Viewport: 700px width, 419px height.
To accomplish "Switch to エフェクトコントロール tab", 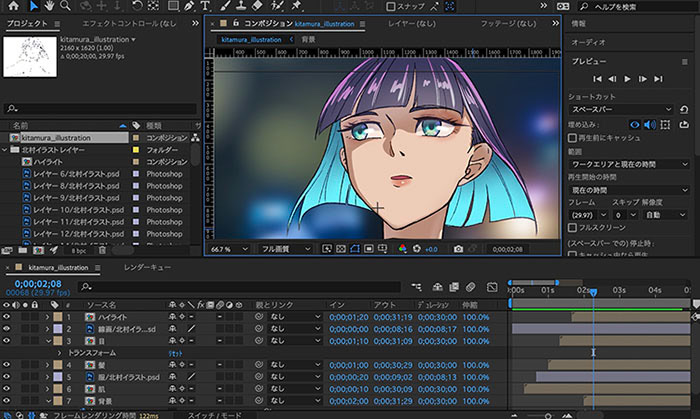I will click(129, 23).
